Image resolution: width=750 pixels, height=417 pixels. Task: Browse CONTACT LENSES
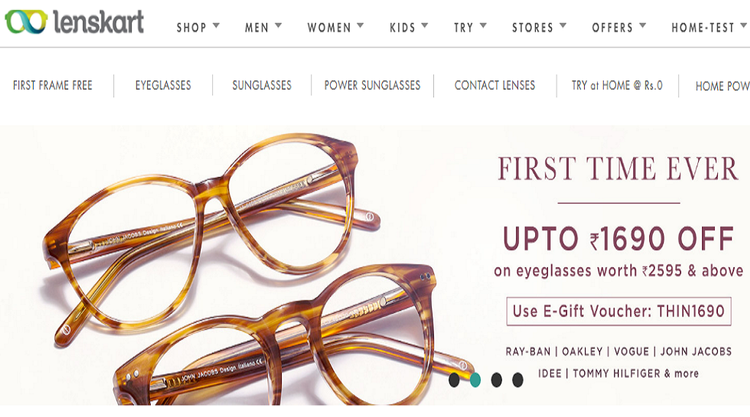[x=495, y=86]
